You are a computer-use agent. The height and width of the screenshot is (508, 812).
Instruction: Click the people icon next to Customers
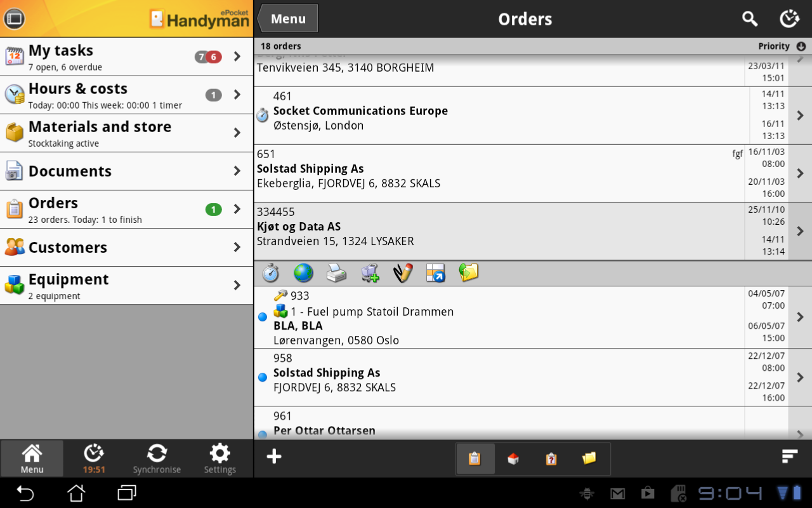pos(14,247)
